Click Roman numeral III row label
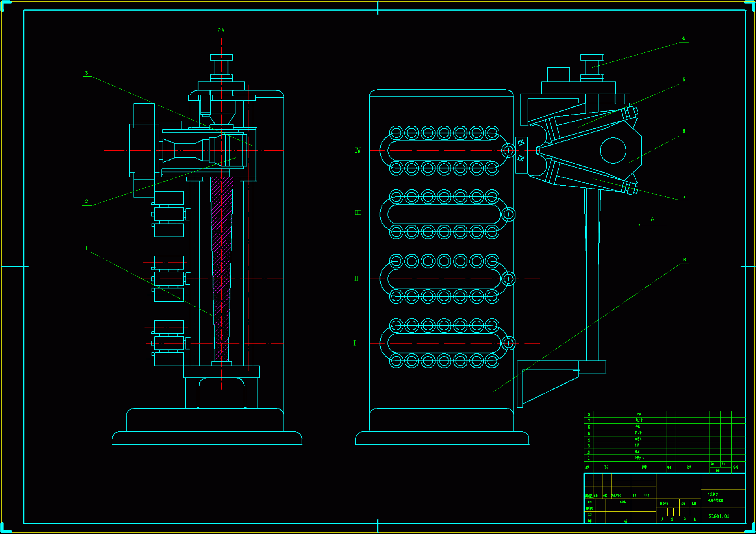 358,212
